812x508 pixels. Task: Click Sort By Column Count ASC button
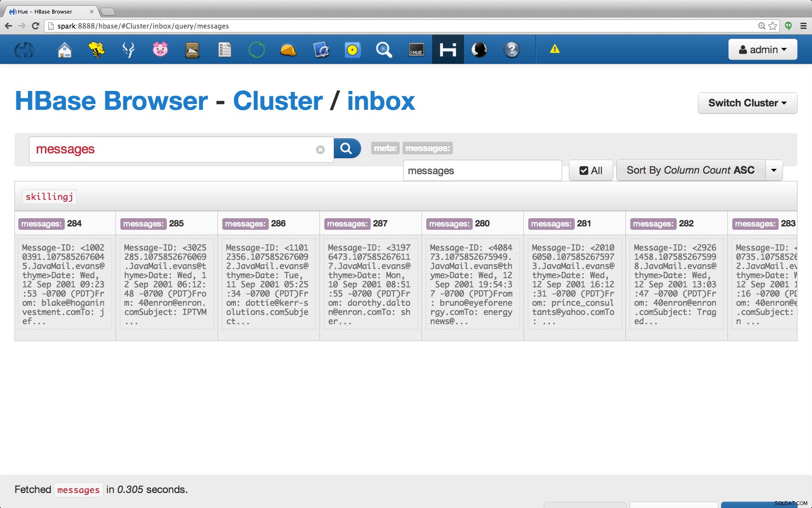pyautogui.click(x=691, y=170)
